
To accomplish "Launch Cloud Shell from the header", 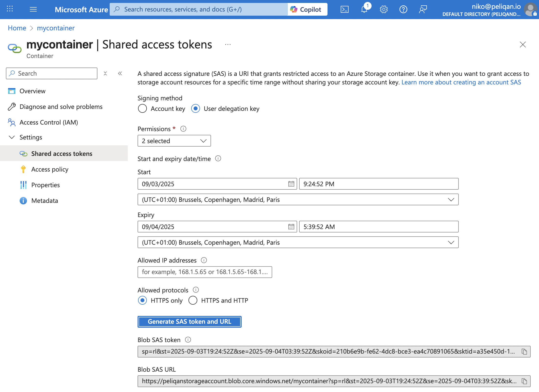I will point(344,9).
